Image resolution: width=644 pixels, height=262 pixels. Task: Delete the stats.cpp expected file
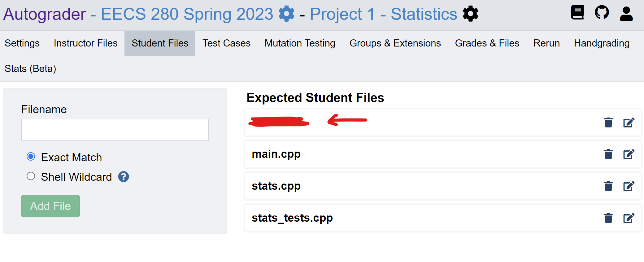pos(608,186)
